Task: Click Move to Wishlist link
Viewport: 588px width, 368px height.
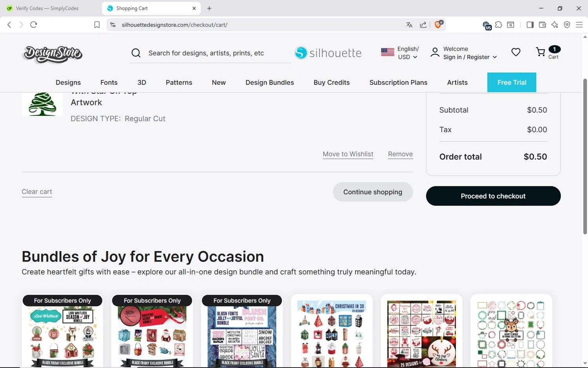Action: click(x=348, y=154)
